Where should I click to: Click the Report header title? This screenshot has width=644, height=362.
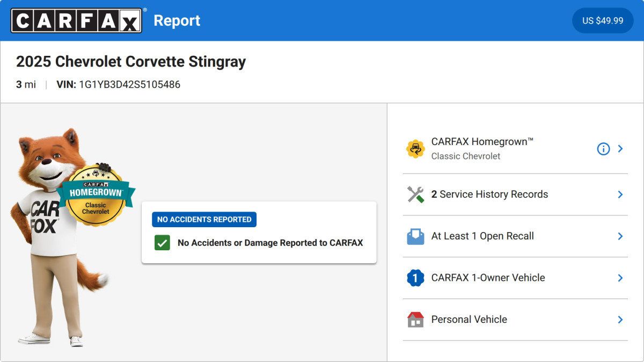point(177,20)
